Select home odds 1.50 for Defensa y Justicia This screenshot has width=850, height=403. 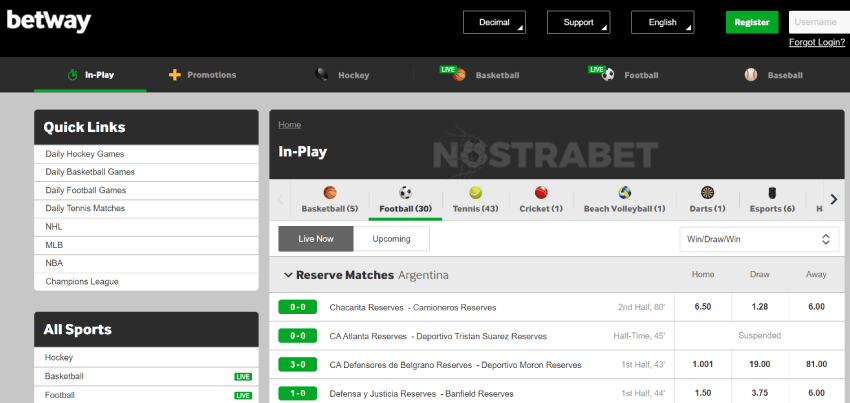coord(703,393)
